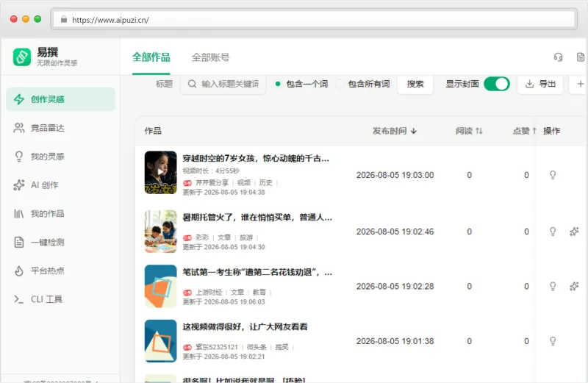The width and height of the screenshot is (588, 383).
Task: Click platform badge beside 彩彩
Action: pos(187,238)
